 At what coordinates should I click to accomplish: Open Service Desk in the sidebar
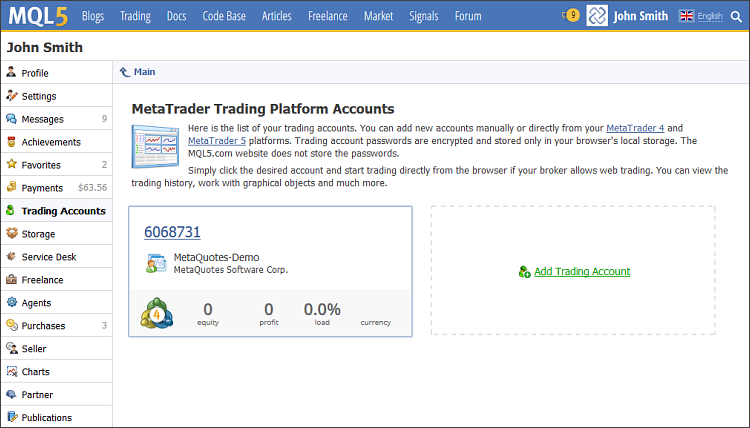point(56,256)
